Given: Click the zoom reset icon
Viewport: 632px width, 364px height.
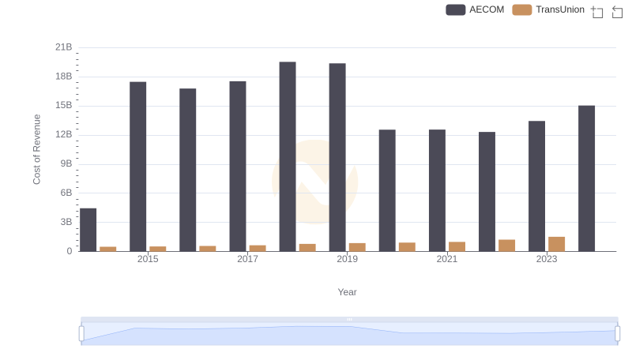Looking at the screenshot, I should tap(617, 12).
